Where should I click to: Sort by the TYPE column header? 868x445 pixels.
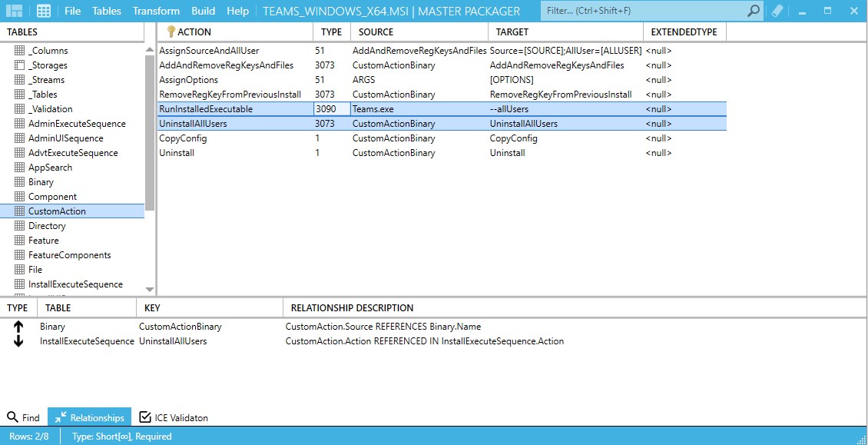click(331, 32)
